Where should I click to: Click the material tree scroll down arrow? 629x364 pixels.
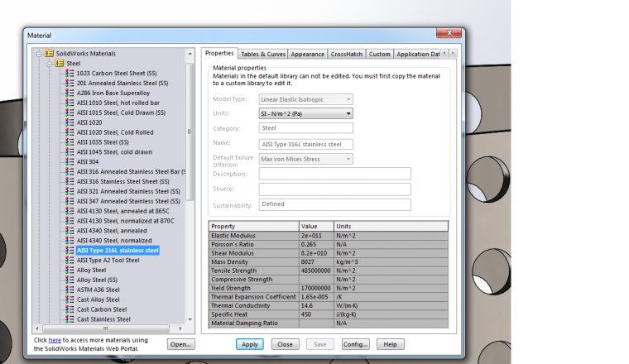(190, 319)
